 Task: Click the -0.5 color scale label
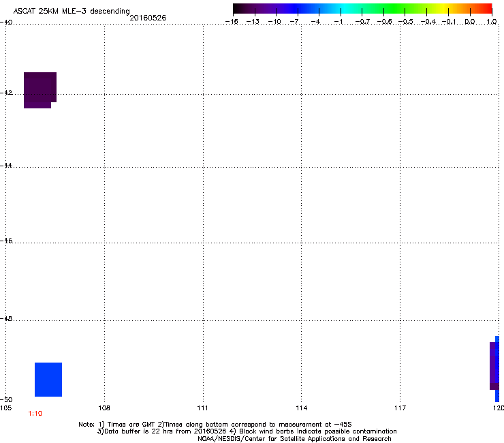click(406, 22)
